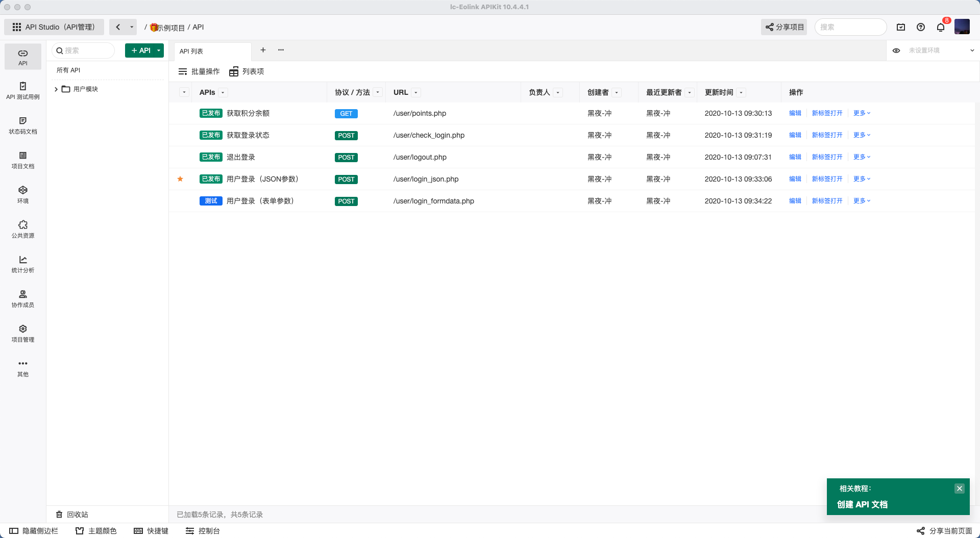Open 项目管理 in the sidebar
Image resolution: width=980 pixels, height=538 pixels.
23,334
